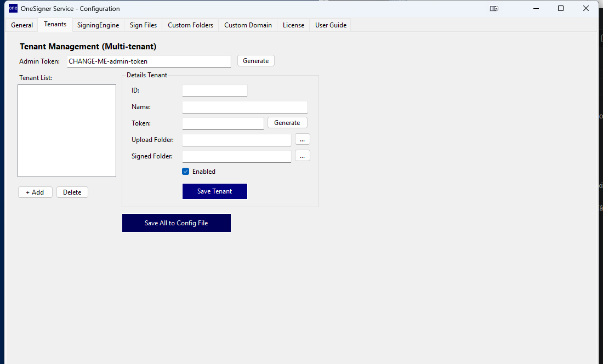Click the Admin Token input field
Image resolution: width=603 pixels, height=364 pixels.
[149, 61]
